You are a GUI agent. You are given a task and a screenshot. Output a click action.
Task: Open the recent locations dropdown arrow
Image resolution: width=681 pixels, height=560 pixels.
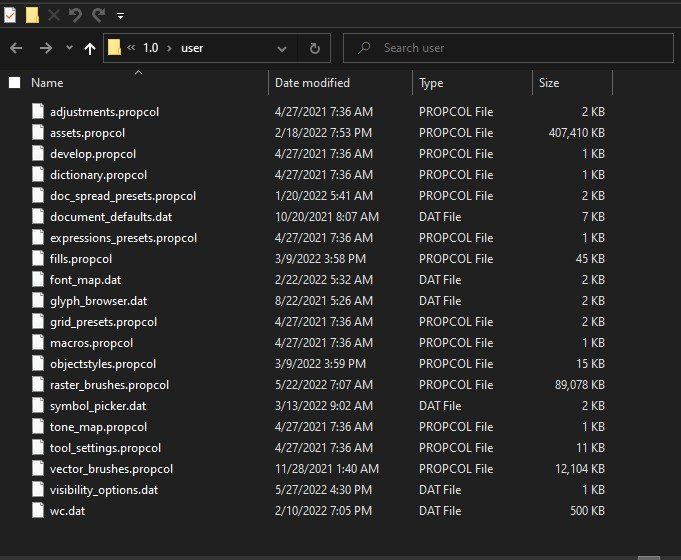69,48
